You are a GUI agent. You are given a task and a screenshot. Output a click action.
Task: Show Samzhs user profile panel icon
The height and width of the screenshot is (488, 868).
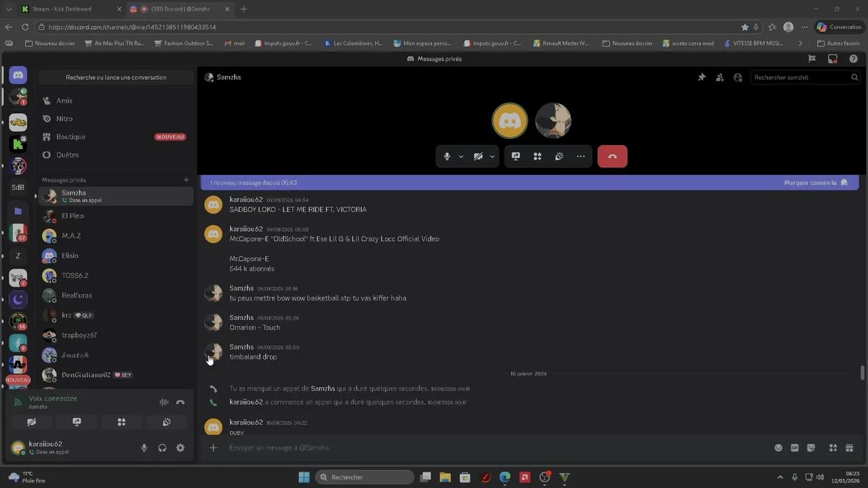(x=738, y=77)
